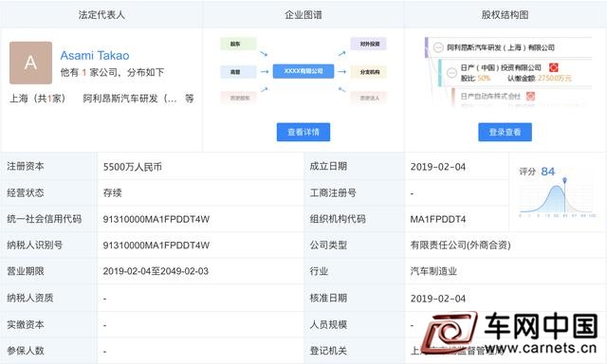
Task: Click the 企业图谱 column header
Action: pyautogui.click(x=303, y=15)
